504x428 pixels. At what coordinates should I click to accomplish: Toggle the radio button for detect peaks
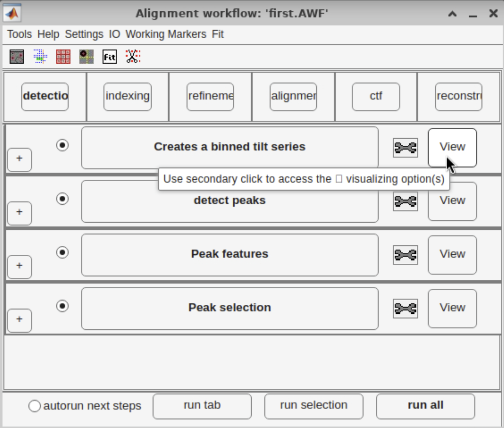click(x=63, y=199)
